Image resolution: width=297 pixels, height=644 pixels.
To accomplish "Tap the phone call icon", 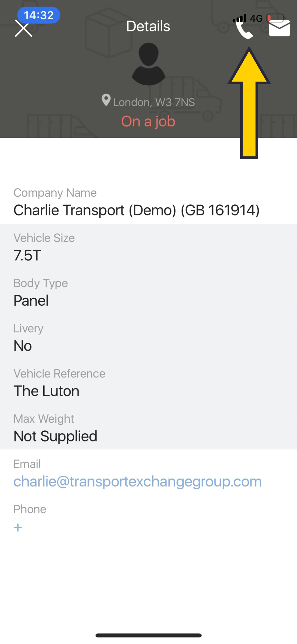I will click(244, 30).
